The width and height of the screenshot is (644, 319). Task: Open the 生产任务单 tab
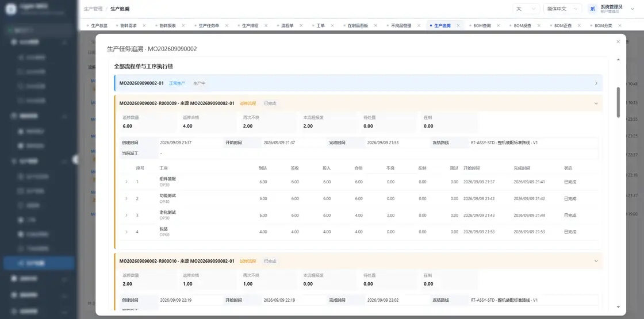209,25
